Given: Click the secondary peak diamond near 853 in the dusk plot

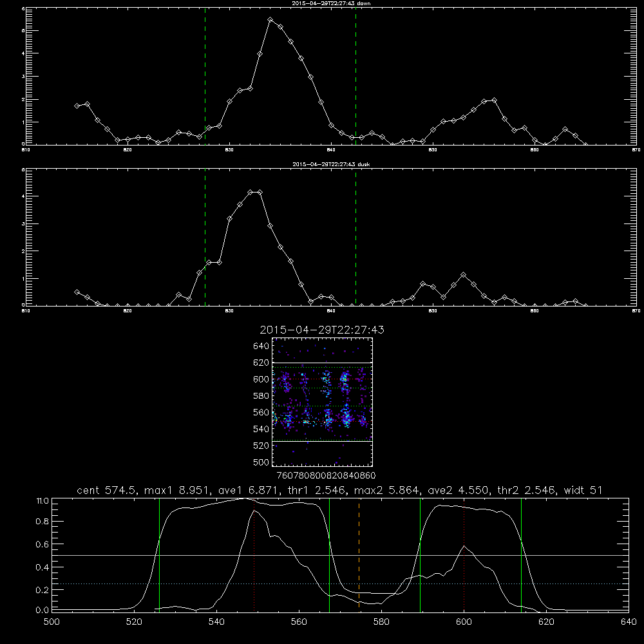Looking at the screenshot, I should [463, 274].
